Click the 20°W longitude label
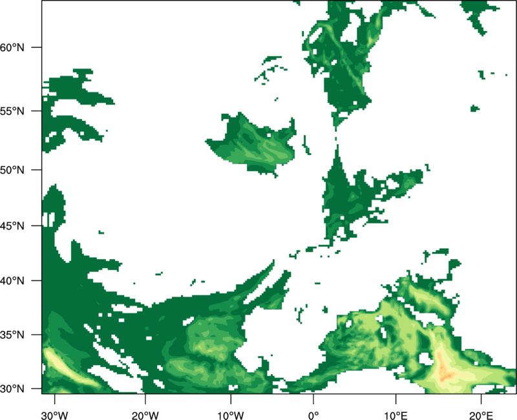The width and height of the screenshot is (517, 420). coord(145,415)
